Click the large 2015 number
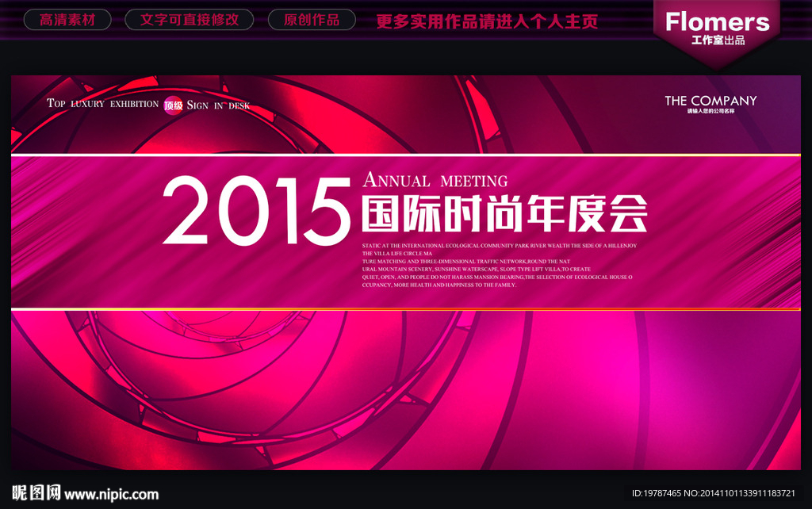Image resolution: width=812 pixels, height=509 pixels. point(256,210)
